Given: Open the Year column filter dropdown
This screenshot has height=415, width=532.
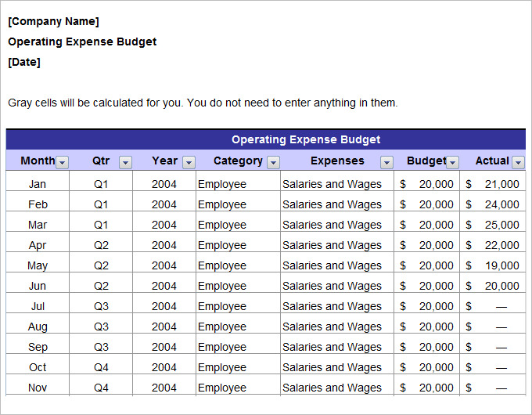Looking at the screenshot, I should [x=189, y=162].
